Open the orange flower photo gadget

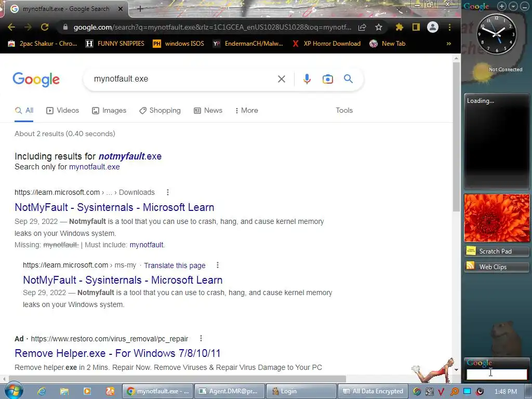[497, 218]
